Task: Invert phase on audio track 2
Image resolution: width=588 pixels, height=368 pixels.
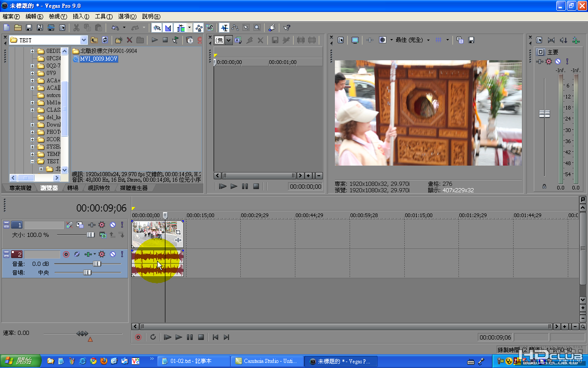Action: [77, 254]
